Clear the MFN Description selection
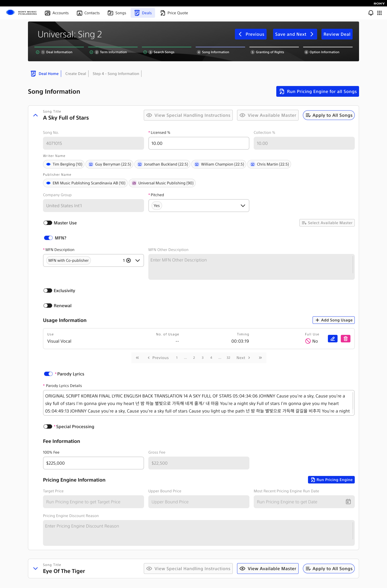Image resolution: width=387 pixels, height=588 pixels. [128, 260]
